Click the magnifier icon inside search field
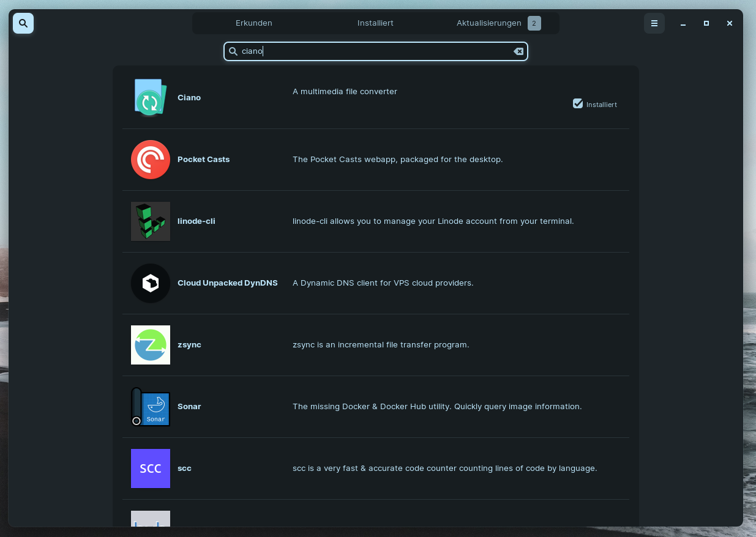Image resolution: width=756 pixels, height=537 pixels. tap(233, 51)
